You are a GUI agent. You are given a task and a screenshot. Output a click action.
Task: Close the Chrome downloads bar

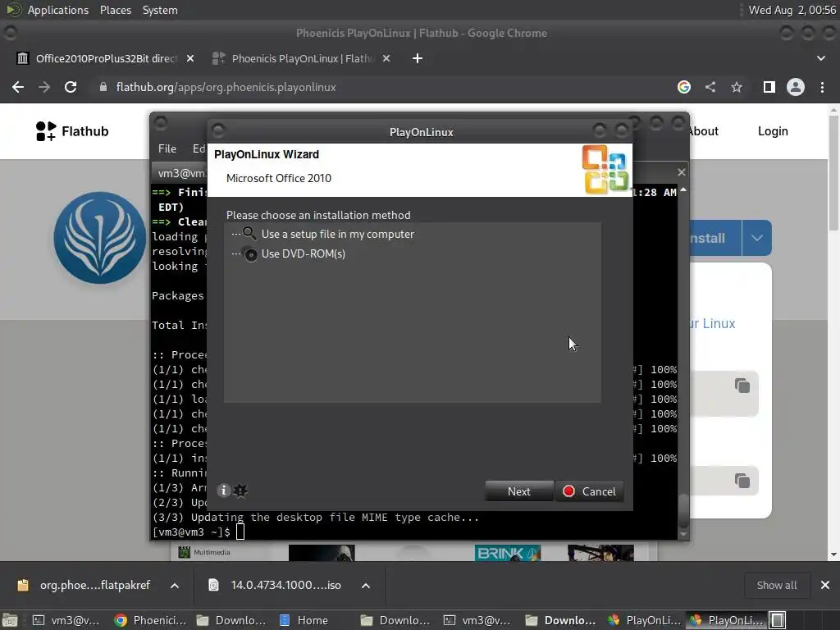(x=825, y=585)
